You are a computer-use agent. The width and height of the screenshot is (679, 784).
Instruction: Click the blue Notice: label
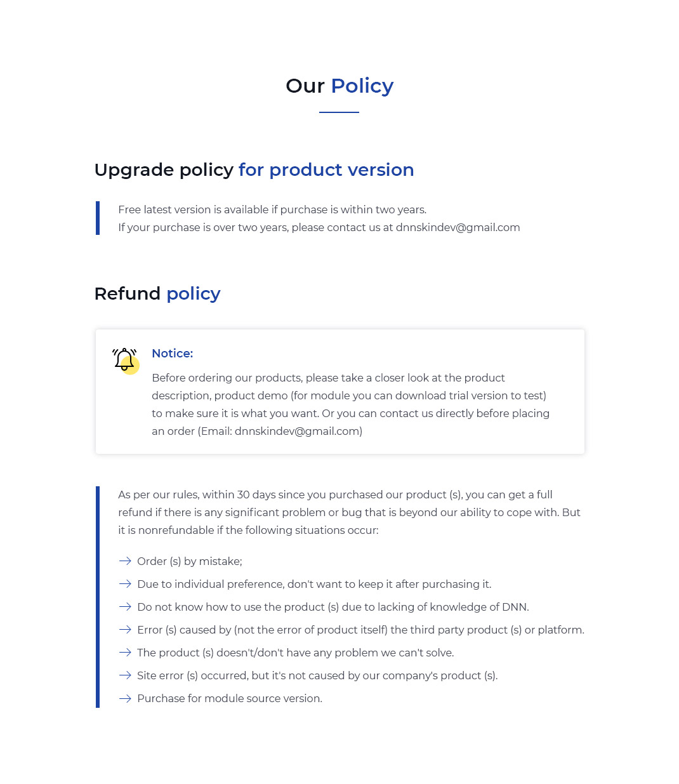(172, 354)
